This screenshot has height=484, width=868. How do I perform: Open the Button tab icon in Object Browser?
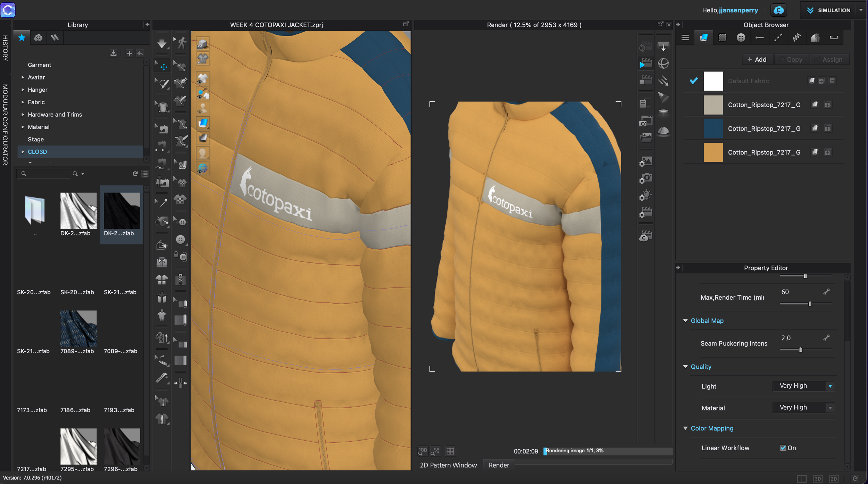tap(741, 37)
